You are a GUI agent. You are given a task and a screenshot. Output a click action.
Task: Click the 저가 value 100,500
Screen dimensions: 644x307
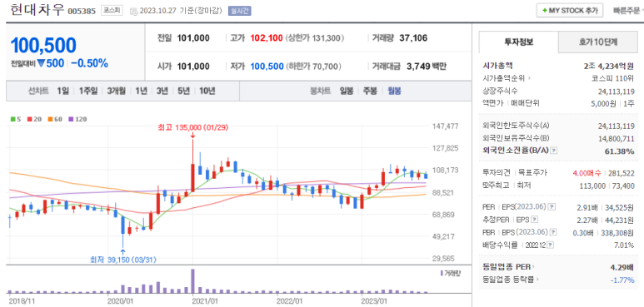[x=267, y=67]
